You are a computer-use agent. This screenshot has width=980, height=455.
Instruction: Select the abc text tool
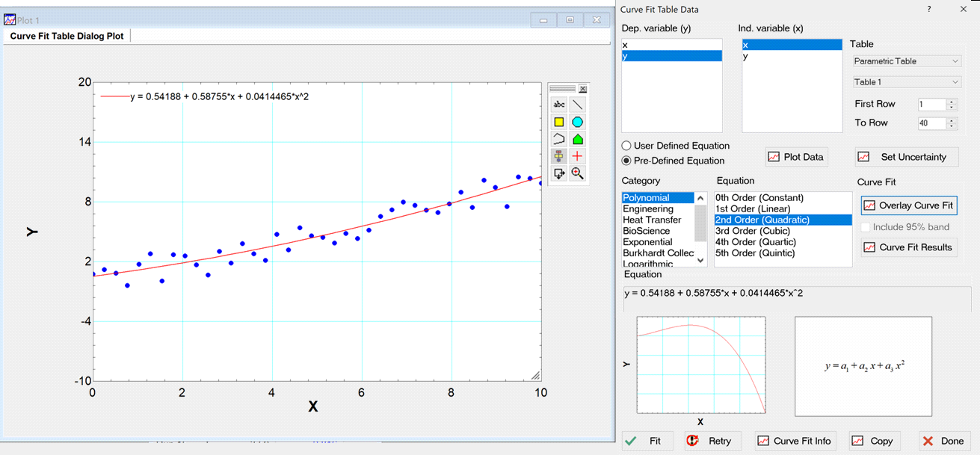pyautogui.click(x=558, y=105)
